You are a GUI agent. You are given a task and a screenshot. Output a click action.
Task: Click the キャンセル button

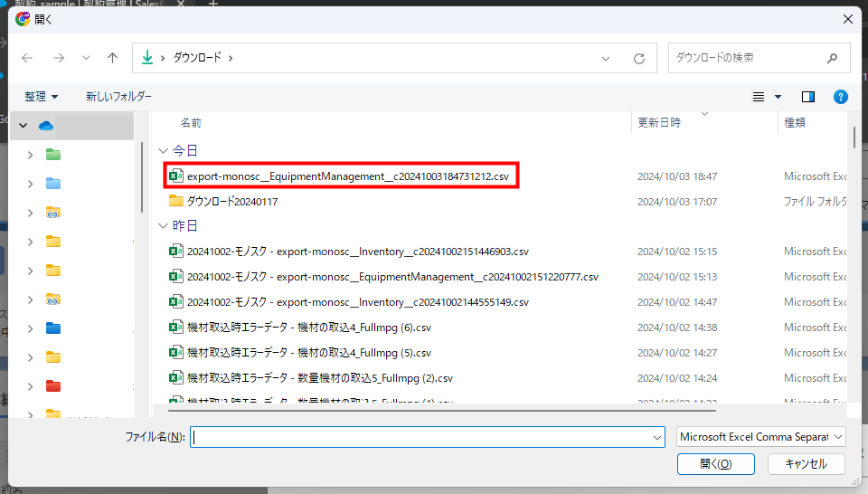click(x=806, y=464)
